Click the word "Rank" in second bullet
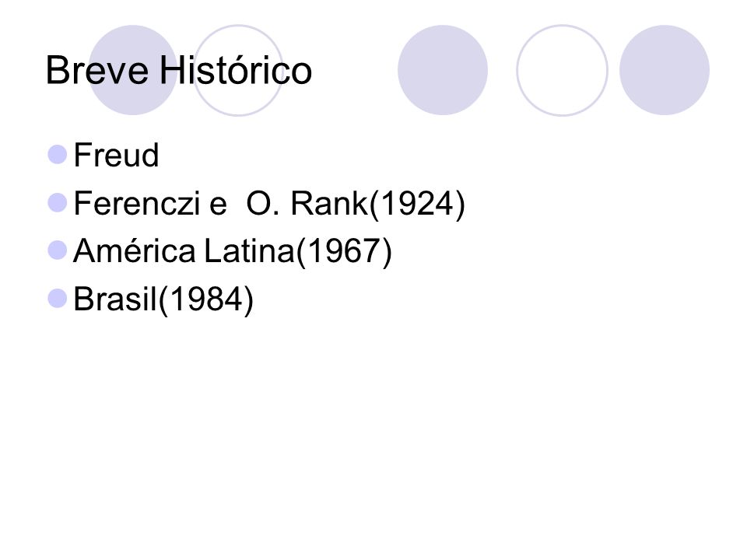 click(x=330, y=203)
